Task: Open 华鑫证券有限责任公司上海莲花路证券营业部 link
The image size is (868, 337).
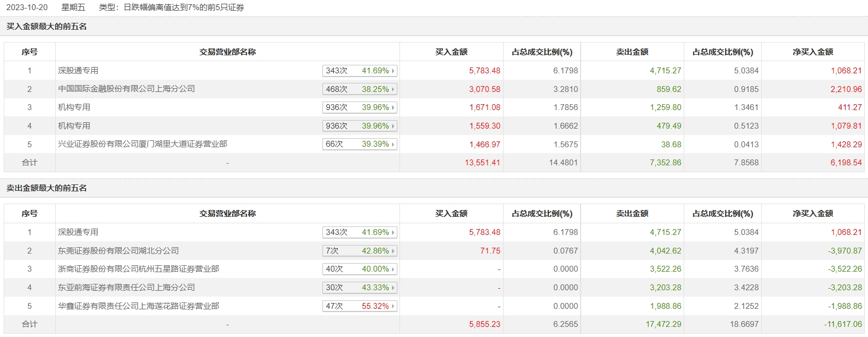Action: coord(138,306)
